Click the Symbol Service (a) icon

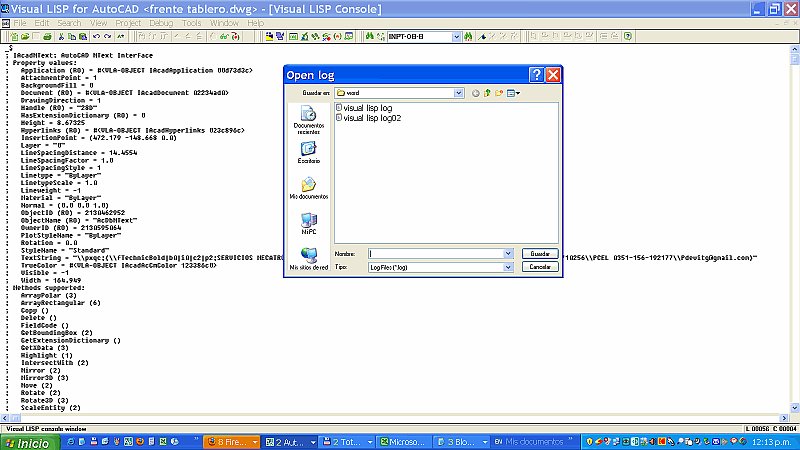pyautogui.click(x=338, y=36)
